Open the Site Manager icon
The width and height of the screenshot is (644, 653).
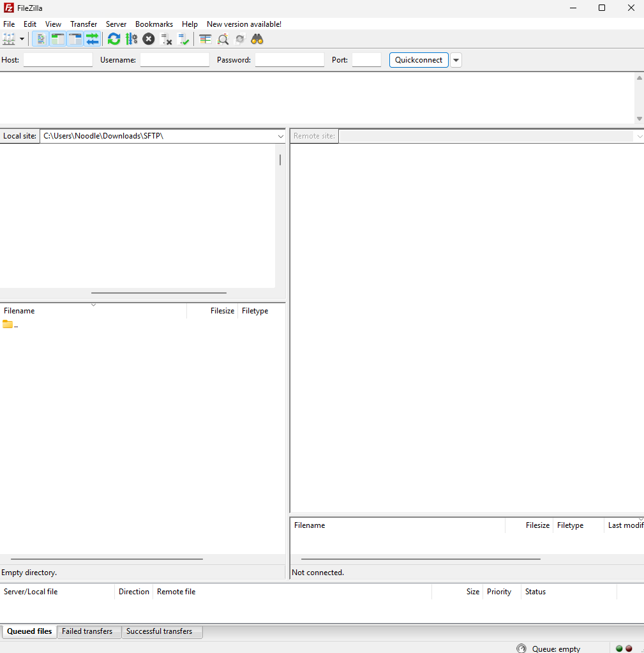[x=9, y=39]
